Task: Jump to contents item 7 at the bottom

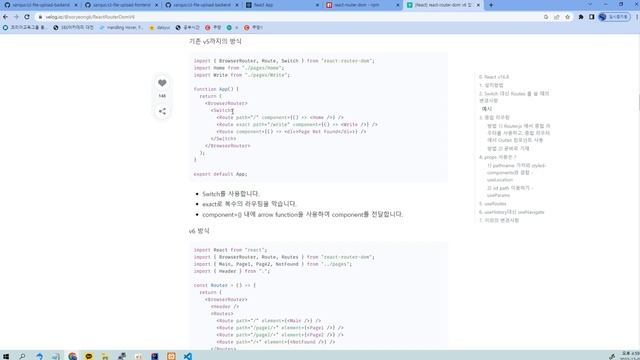Action: coord(499,220)
